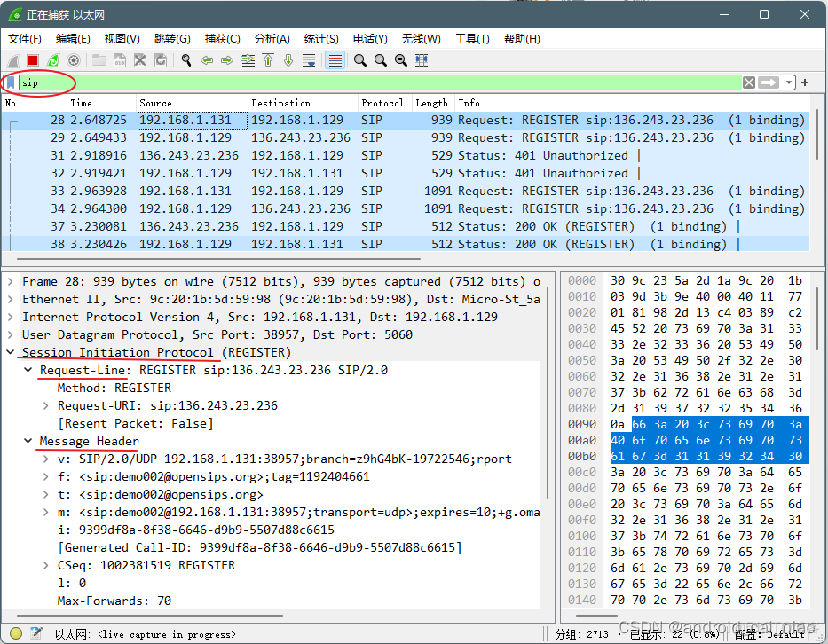Open capture file properties status icon
This screenshot has width=828, height=644.
tap(35, 633)
